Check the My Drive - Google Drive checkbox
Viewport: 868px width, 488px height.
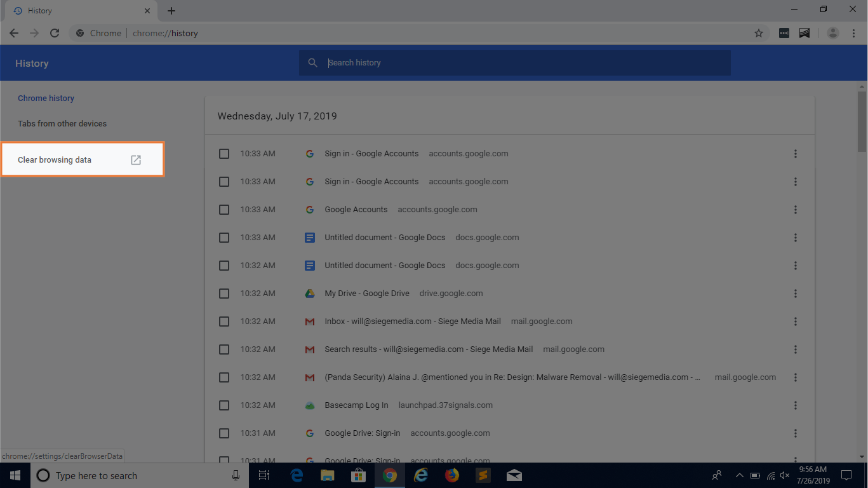(x=224, y=294)
